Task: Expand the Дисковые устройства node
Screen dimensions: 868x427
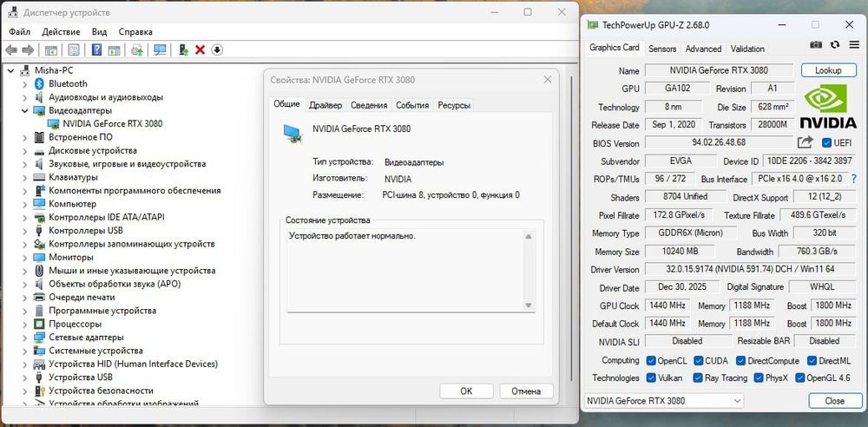Action: [24, 151]
